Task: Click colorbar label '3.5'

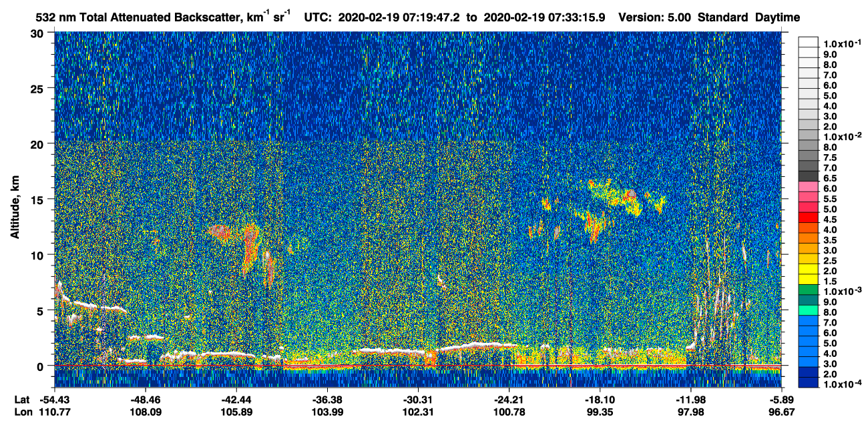Action: (830, 240)
